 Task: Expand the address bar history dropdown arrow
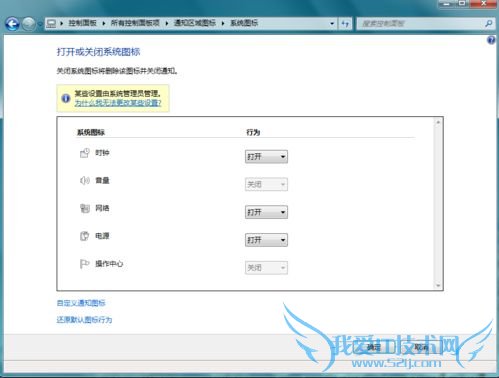[332, 24]
